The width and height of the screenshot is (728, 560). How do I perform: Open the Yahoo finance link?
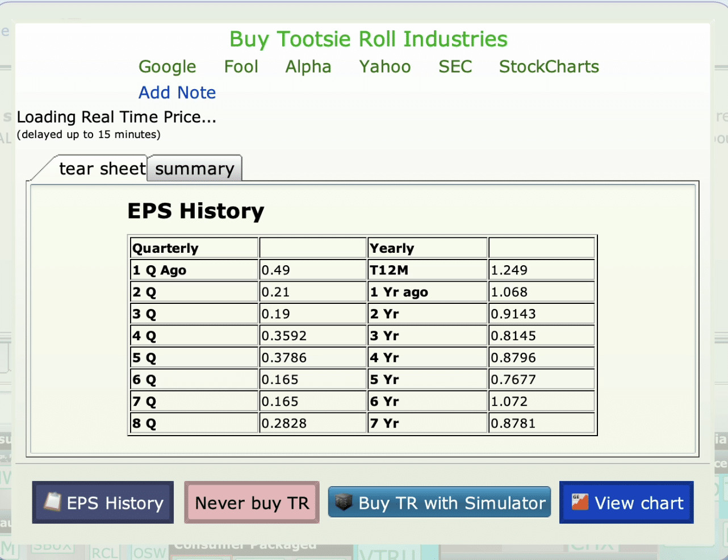click(x=385, y=67)
